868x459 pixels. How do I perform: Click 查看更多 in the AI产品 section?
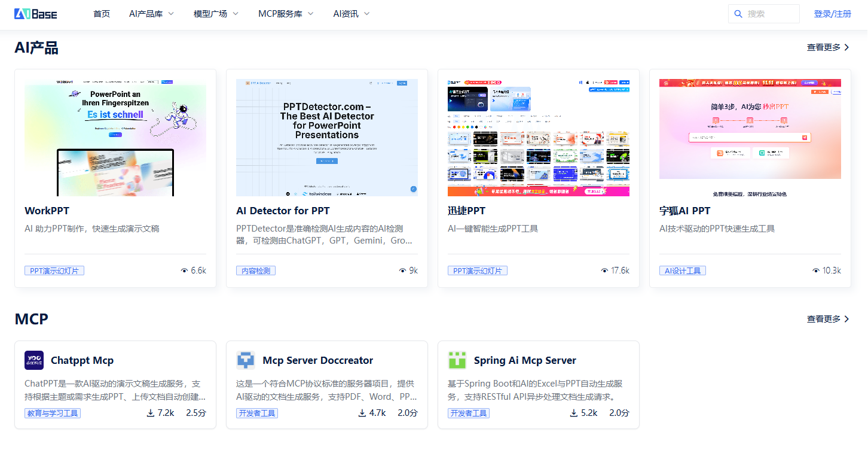pyautogui.click(x=824, y=47)
